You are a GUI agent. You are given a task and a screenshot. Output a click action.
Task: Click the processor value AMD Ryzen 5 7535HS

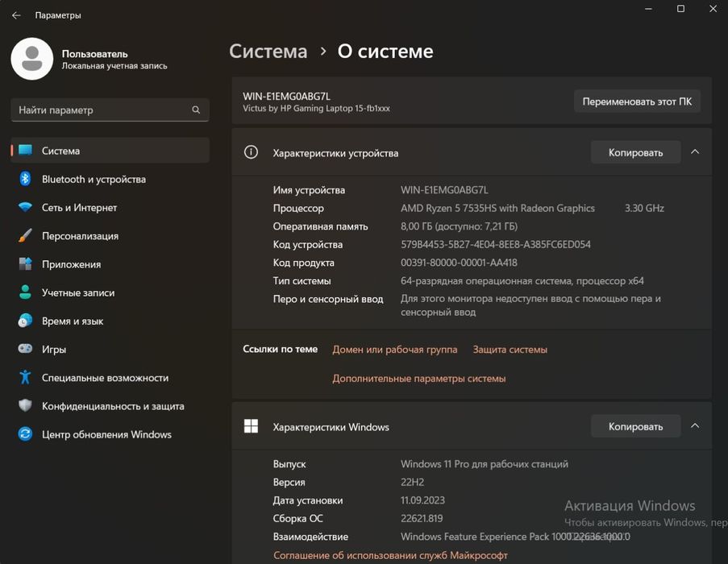[x=497, y=208]
